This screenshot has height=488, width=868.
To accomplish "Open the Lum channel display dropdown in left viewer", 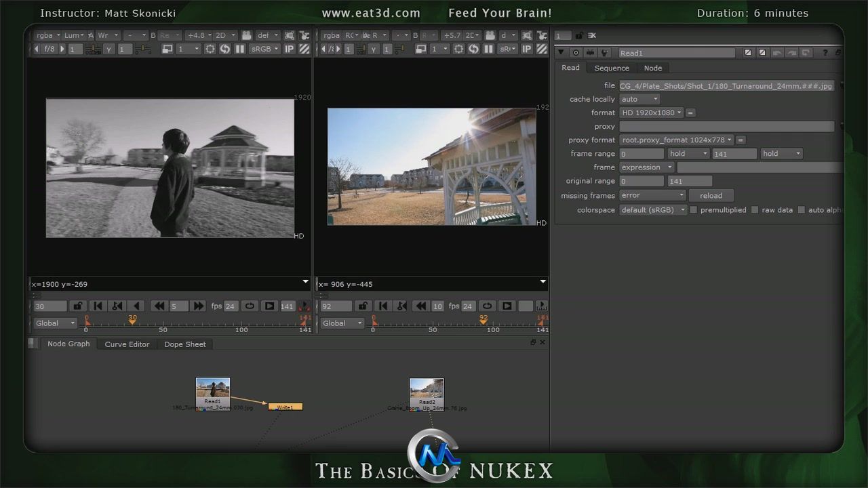I will [x=75, y=35].
